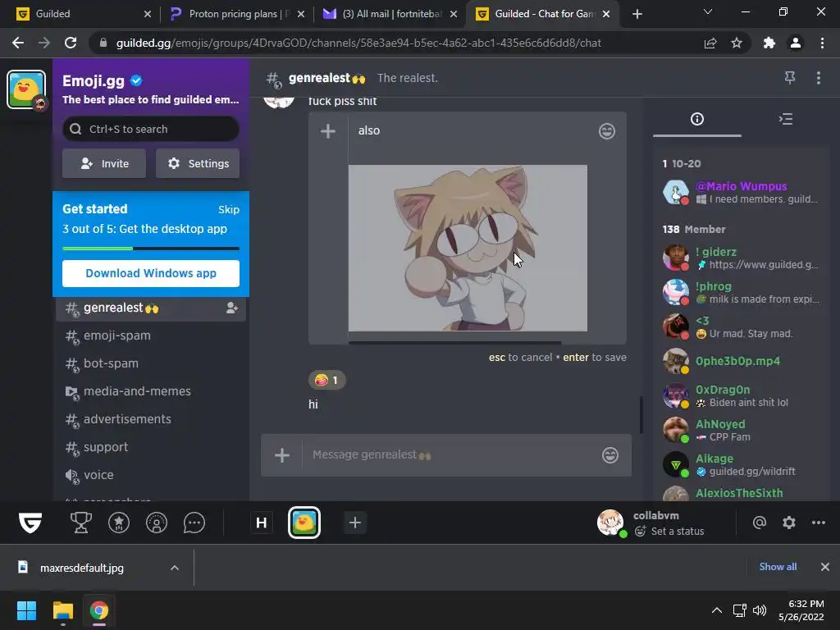The image size is (840, 630).
Task: Join the voice channel
Action: pos(151,475)
